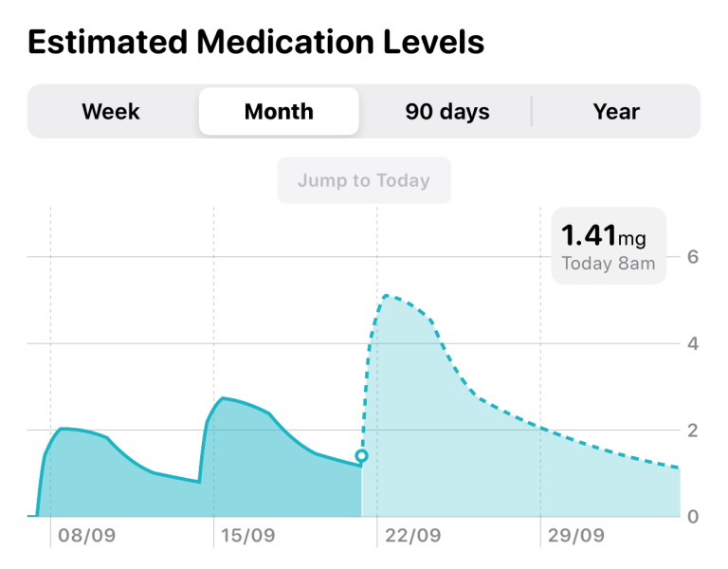Click the 6 value on y-axis
Image resolution: width=728 pixels, height=569 pixels.
tap(693, 257)
